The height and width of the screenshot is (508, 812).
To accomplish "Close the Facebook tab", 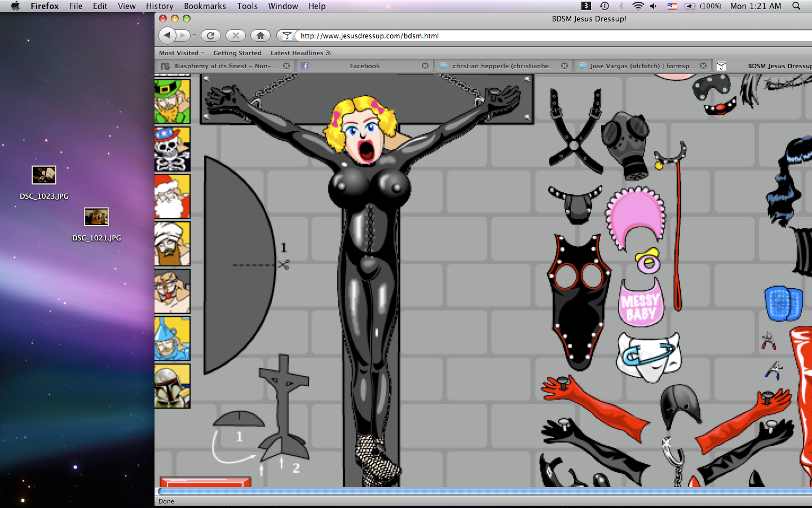I will click(425, 66).
